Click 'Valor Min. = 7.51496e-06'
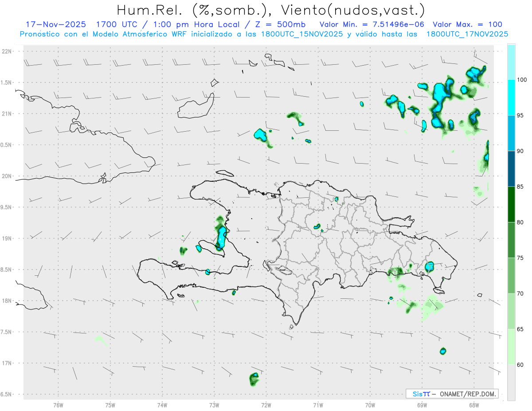Viewport: 532px width, 411px height. (371, 24)
